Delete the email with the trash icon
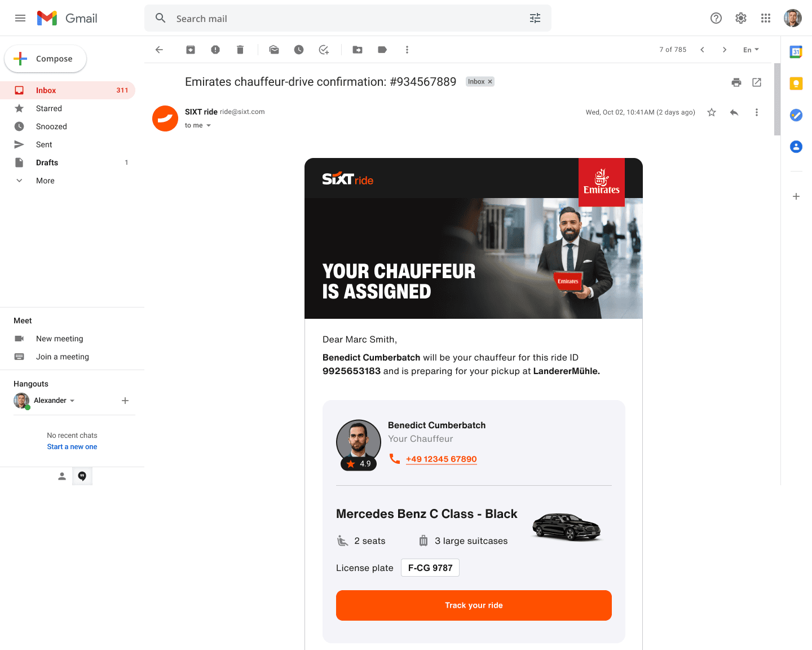This screenshot has height=650, width=812. [x=240, y=50]
